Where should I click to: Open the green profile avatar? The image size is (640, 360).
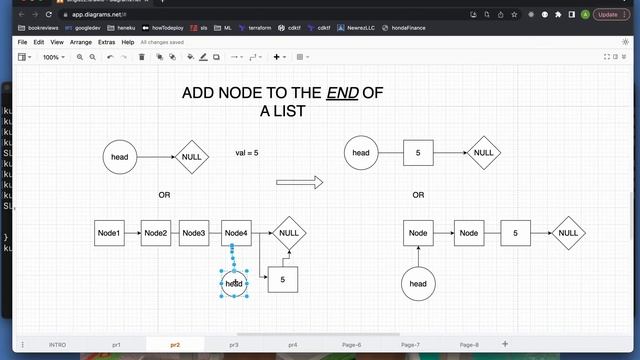(585, 14)
